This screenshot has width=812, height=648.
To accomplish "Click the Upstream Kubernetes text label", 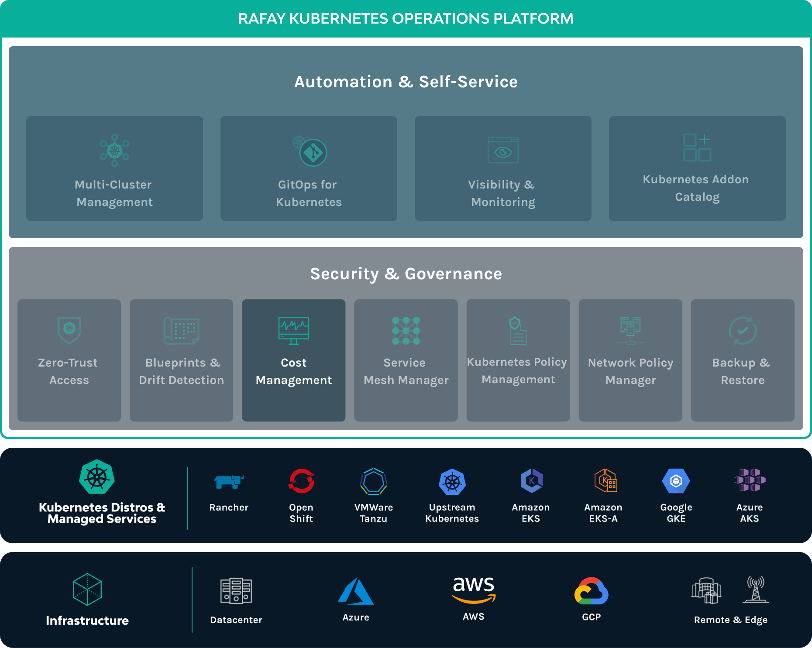I will point(452,513).
